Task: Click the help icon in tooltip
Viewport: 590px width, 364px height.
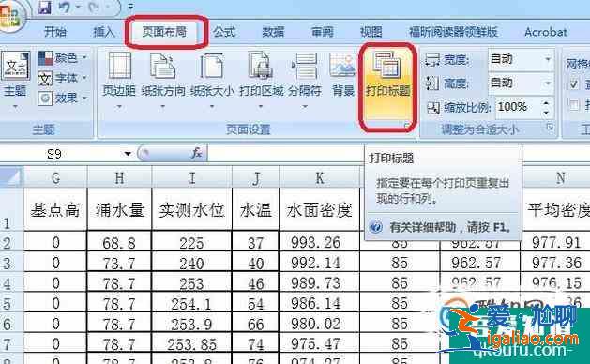Action: [x=376, y=227]
